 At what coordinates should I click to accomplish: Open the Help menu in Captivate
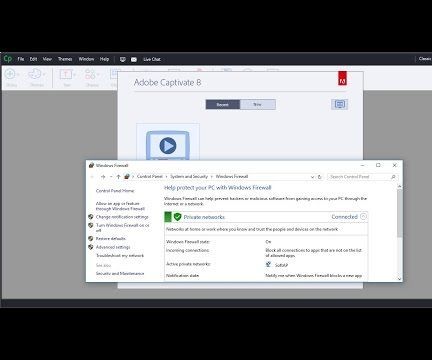click(104, 59)
